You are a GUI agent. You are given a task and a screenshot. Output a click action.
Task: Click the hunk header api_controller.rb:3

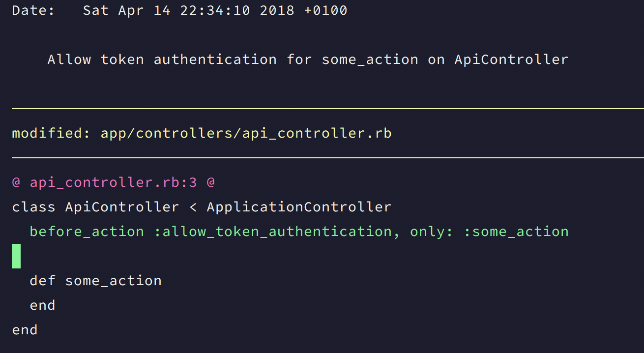coord(114,182)
